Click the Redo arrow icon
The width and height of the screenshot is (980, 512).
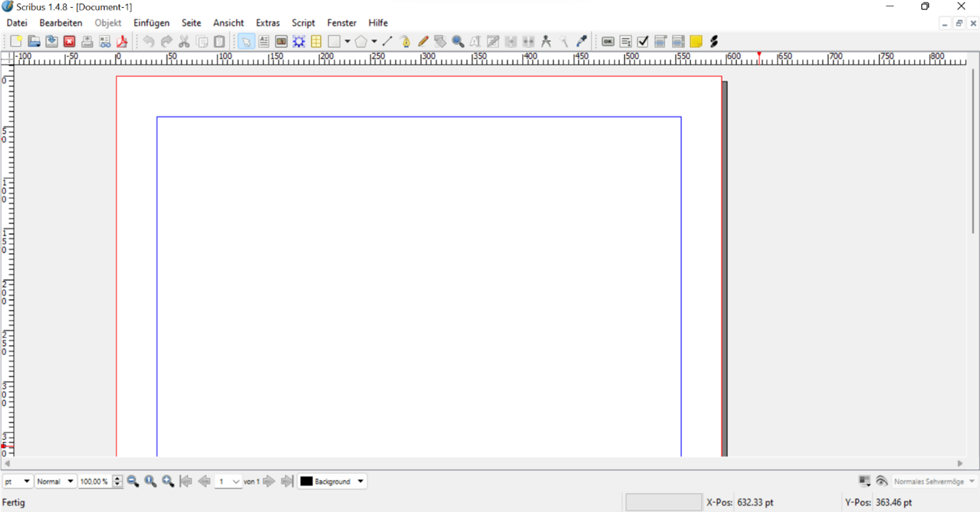(x=167, y=42)
